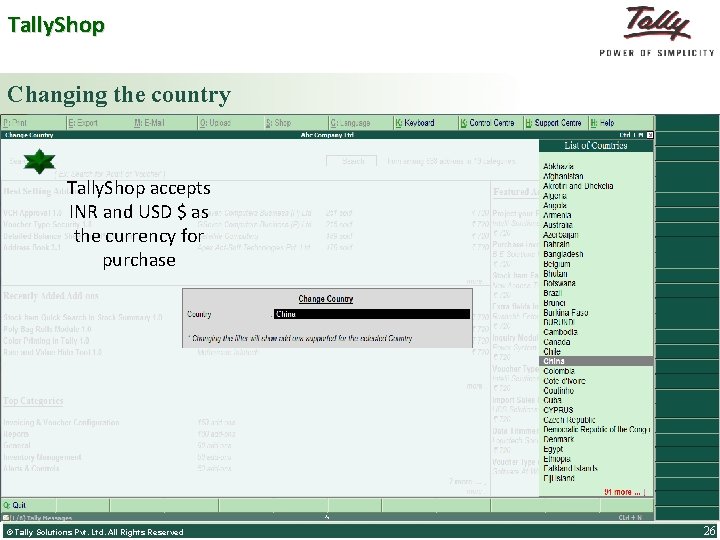Viewport: 720px width, 540px height.
Task: Select Chile in the country list
Action: click(551, 352)
